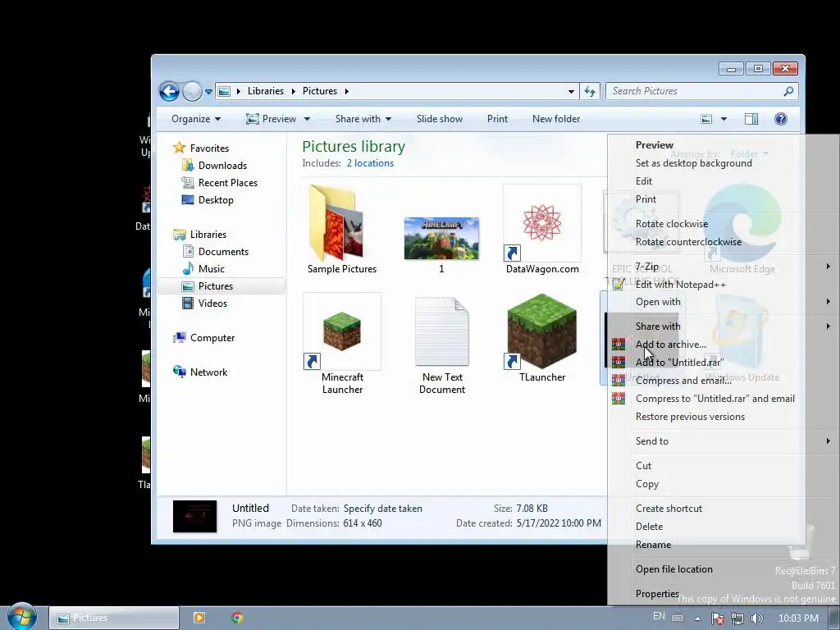840x630 pixels.
Task: Click Print in the Explorer toolbar
Action: pyautogui.click(x=497, y=119)
